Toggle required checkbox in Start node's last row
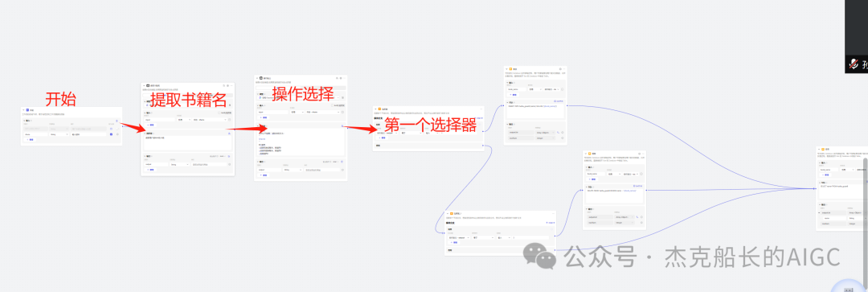 111,134
